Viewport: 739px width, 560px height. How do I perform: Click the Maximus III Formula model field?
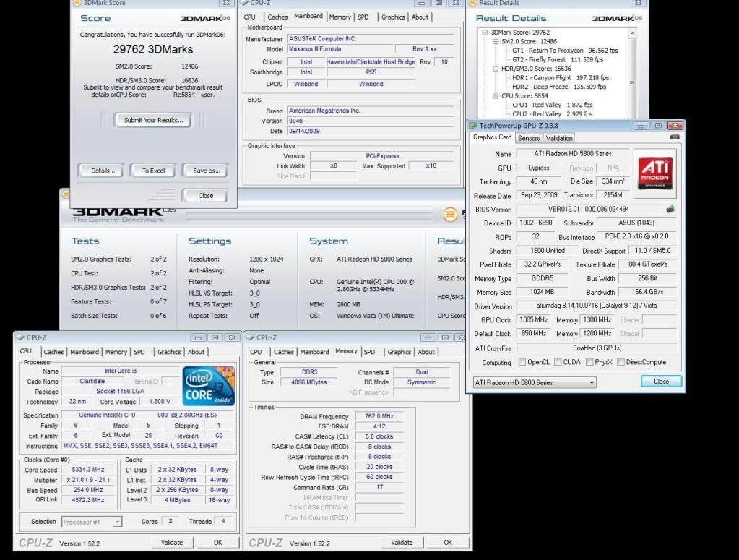340,49
